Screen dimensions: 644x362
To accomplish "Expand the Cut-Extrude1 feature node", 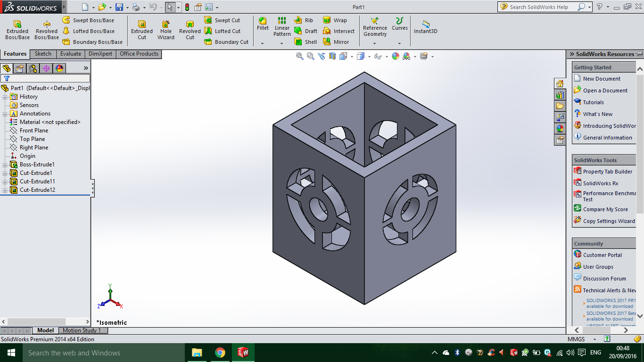I will click(x=5, y=173).
